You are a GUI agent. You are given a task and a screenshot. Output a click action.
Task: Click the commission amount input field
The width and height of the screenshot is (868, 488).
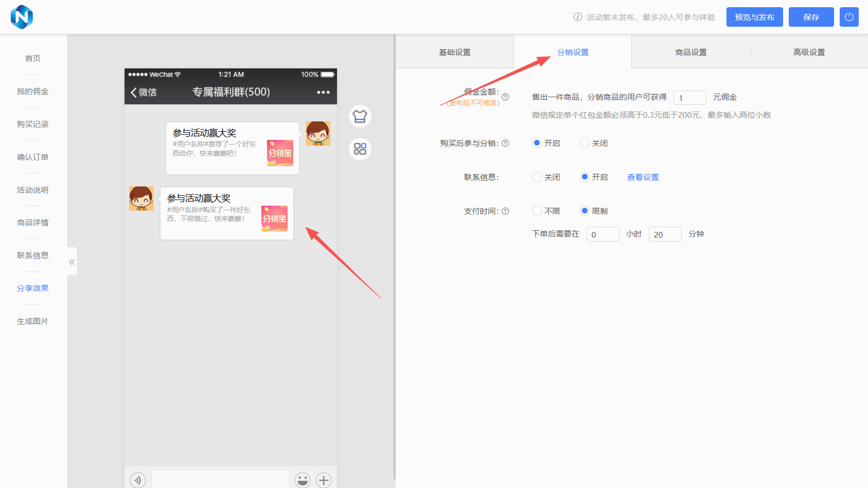pyautogui.click(x=689, y=97)
